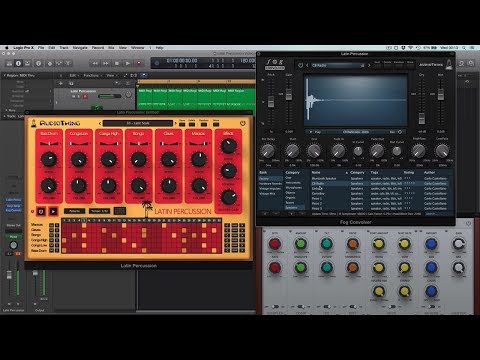
Task: Open the preset name display in Latin Percussion
Action: 138,124
